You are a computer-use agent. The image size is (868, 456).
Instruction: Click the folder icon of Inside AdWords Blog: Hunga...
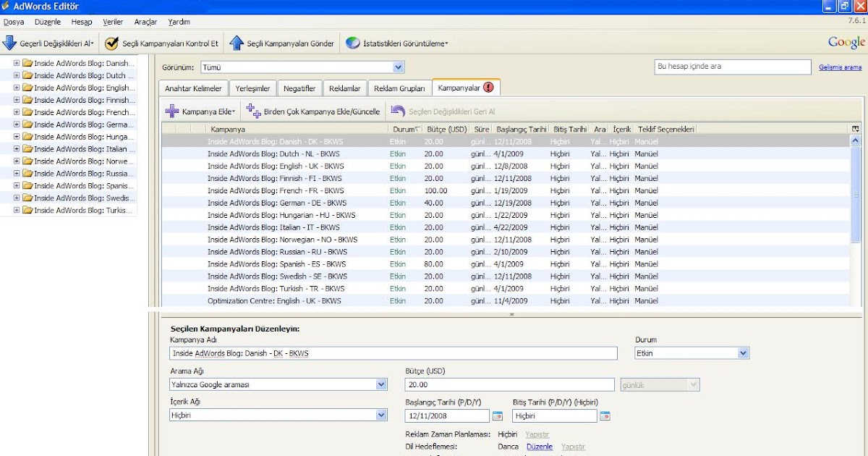pos(27,136)
